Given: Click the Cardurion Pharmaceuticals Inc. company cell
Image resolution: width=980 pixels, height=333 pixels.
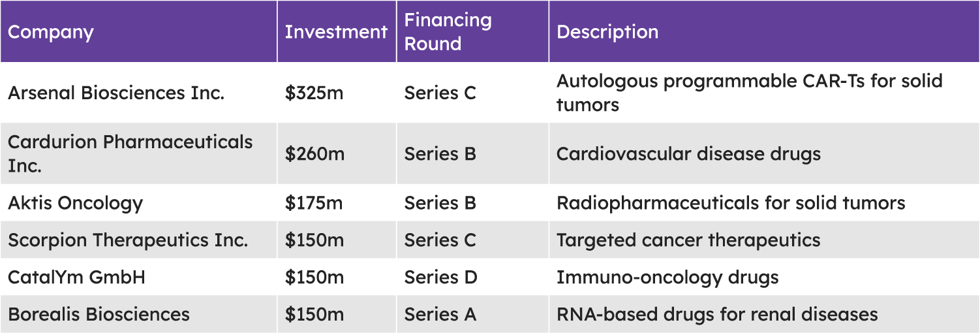Looking at the screenshot, I should point(130,153).
